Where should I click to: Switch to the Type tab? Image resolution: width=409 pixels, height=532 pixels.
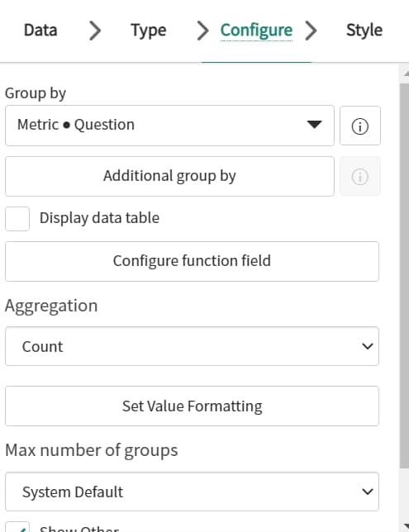149,31
